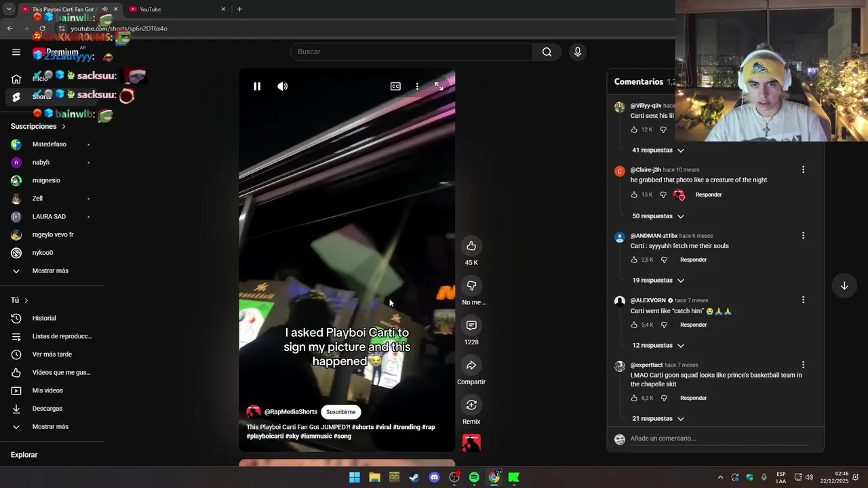Click the Suscribirme button
868x488 pixels.
(340, 411)
